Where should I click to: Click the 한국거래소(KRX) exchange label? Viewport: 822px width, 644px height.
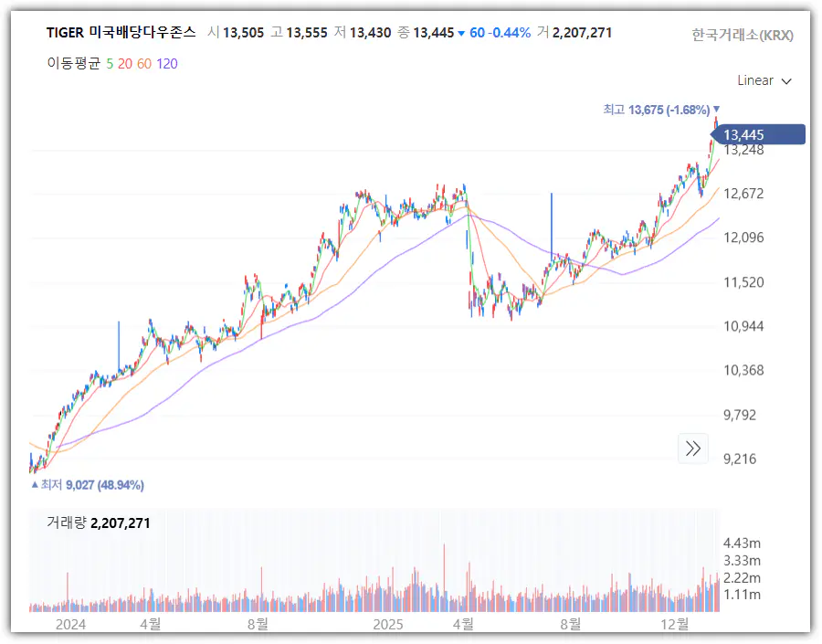(x=742, y=35)
